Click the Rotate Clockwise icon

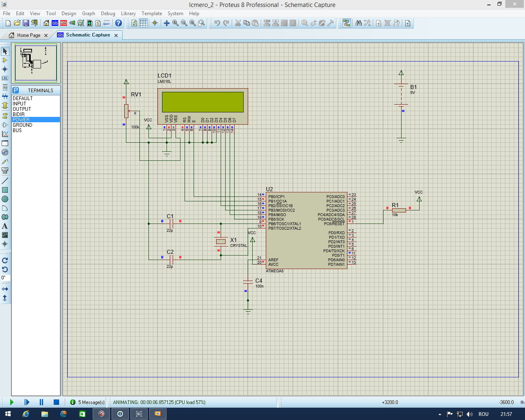(x=5, y=260)
